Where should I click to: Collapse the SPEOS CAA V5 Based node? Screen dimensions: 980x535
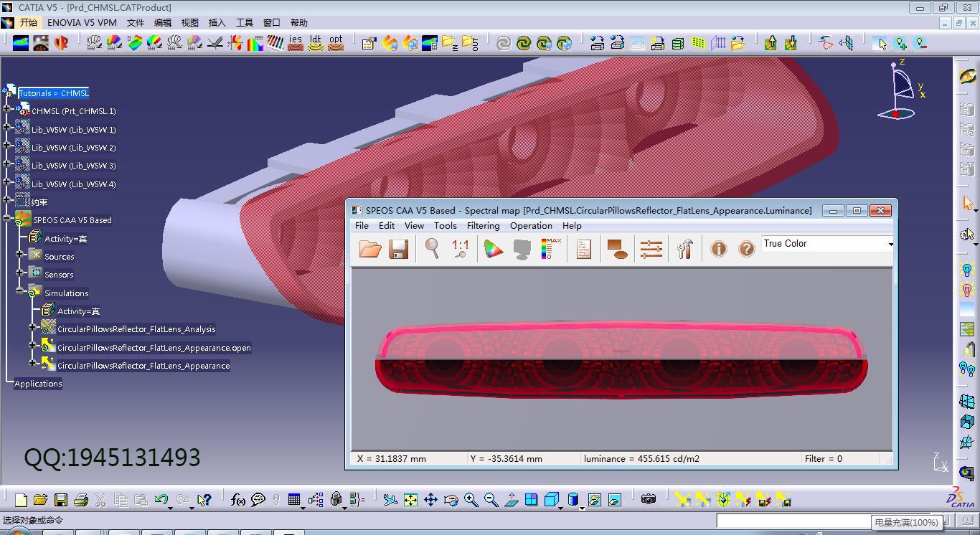(6, 218)
